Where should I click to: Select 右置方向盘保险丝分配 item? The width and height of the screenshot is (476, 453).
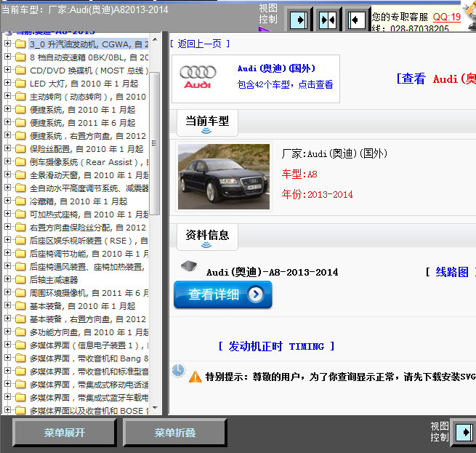point(88,228)
